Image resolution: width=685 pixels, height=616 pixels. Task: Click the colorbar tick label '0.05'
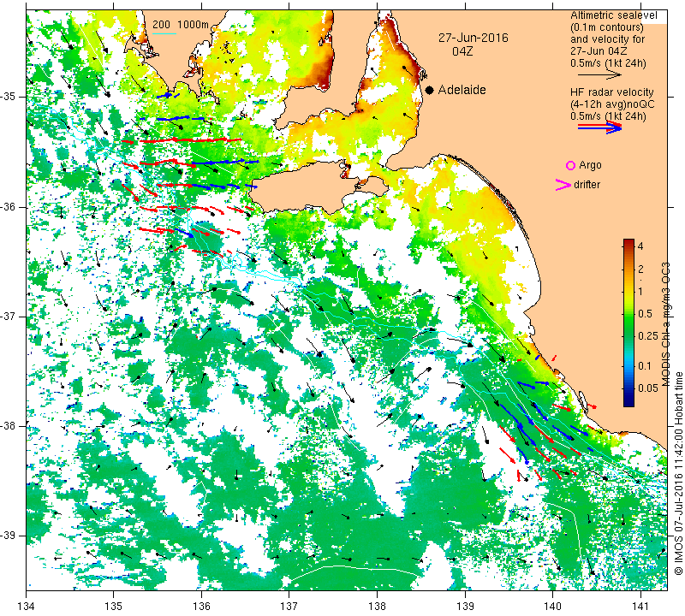pyautogui.click(x=648, y=388)
